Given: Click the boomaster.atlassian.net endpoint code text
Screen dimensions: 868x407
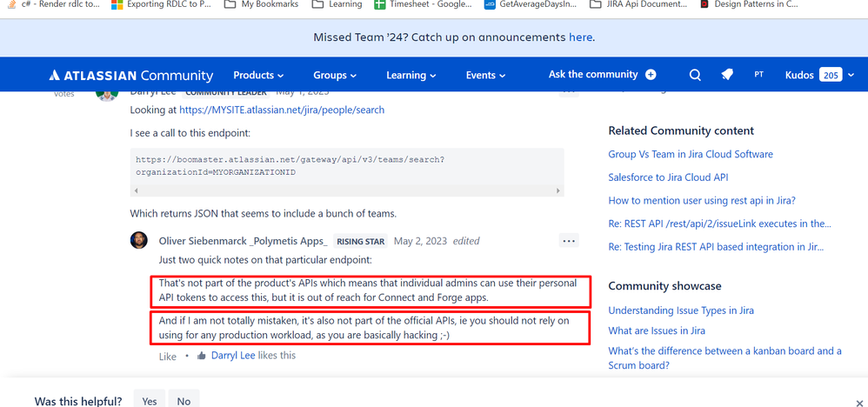Looking at the screenshot, I should pos(290,165).
